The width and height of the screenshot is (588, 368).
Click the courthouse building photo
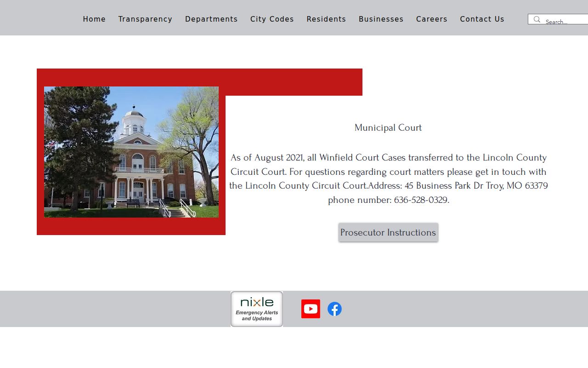pyautogui.click(x=131, y=152)
